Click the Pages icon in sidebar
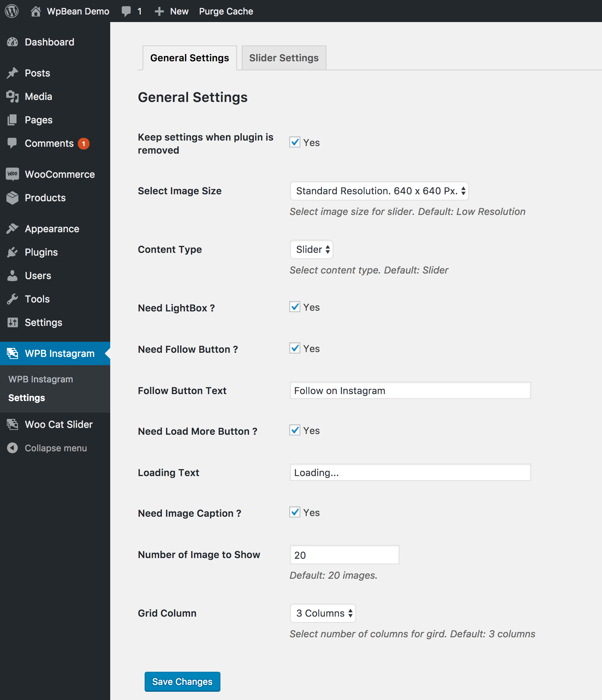 (x=12, y=120)
